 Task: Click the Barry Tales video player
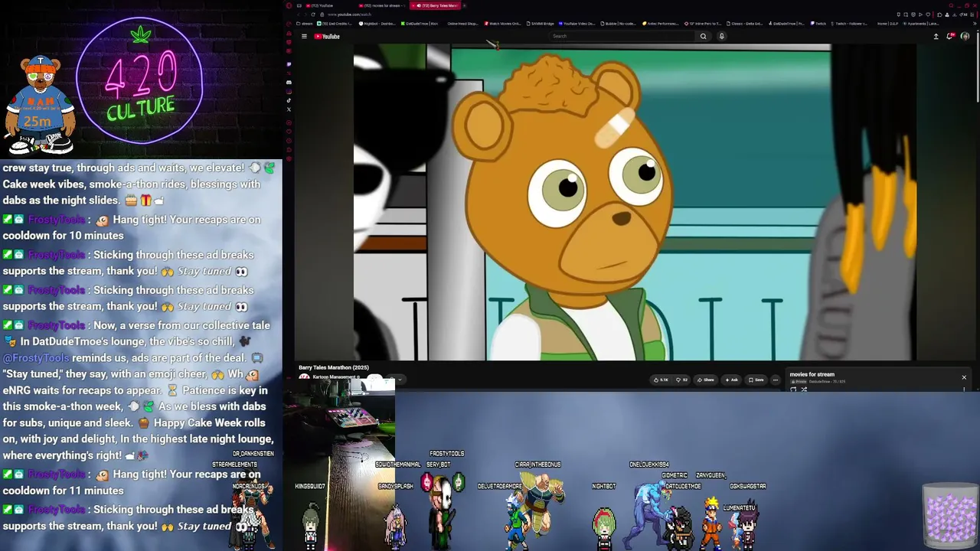[x=635, y=202]
